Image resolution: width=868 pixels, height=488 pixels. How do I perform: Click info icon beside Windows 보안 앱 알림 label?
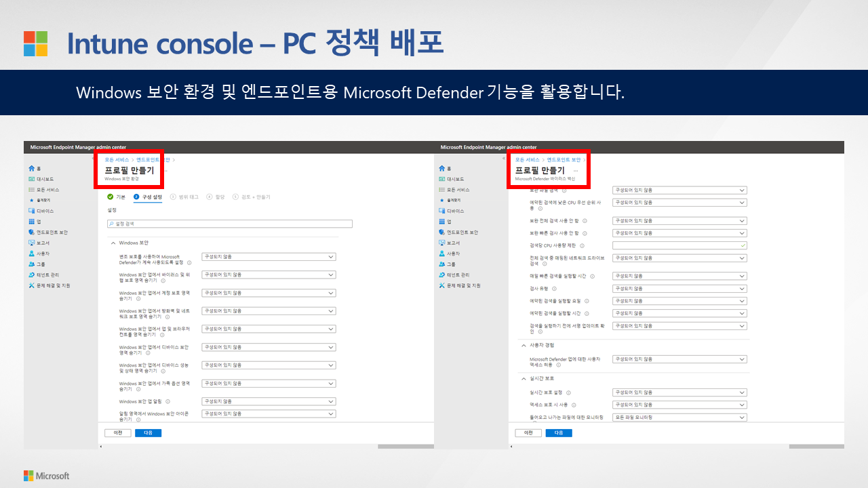point(167,402)
